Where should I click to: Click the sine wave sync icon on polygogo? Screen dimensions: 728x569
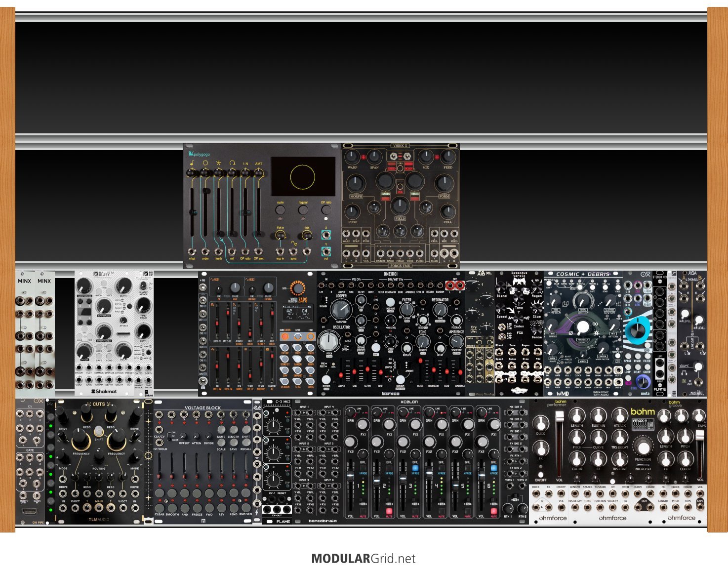point(293,243)
